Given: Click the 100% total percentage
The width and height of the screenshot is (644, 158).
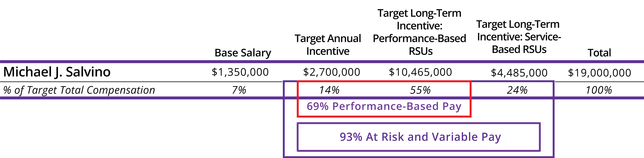Looking at the screenshot, I should (x=599, y=90).
